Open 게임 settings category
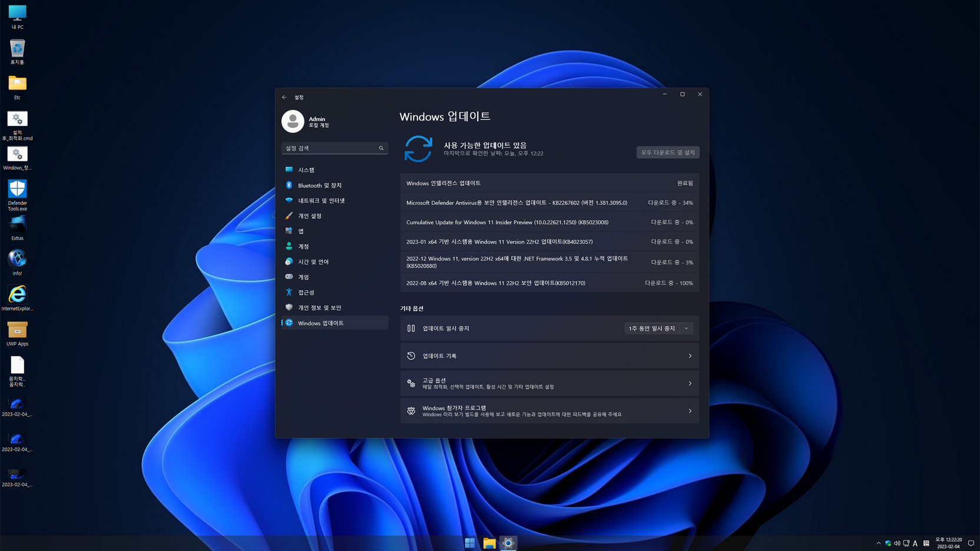 (335, 277)
